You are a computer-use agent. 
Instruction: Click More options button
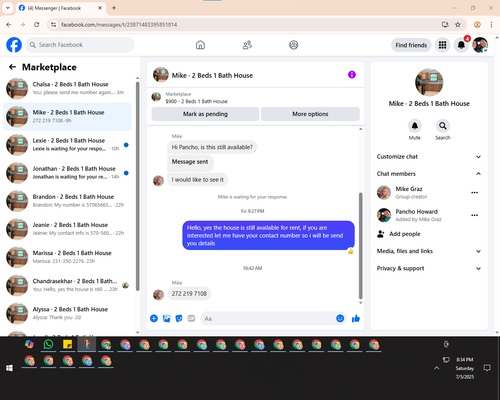310,114
